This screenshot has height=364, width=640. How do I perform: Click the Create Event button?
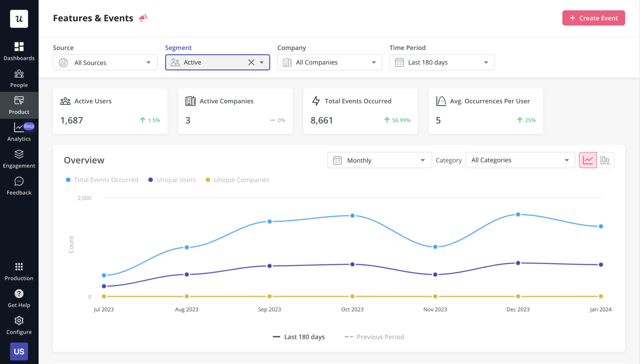(x=593, y=18)
